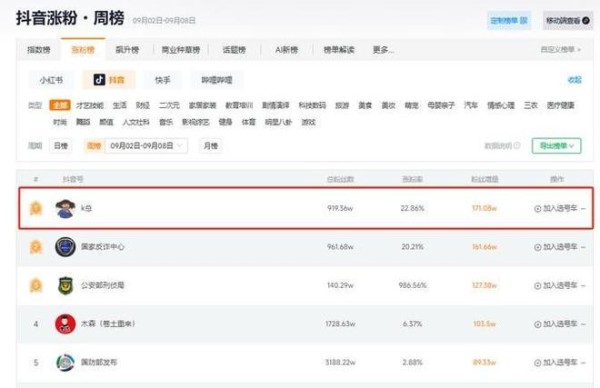Open 商业种草榜 tab
The image size is (600, 388).
181,50
